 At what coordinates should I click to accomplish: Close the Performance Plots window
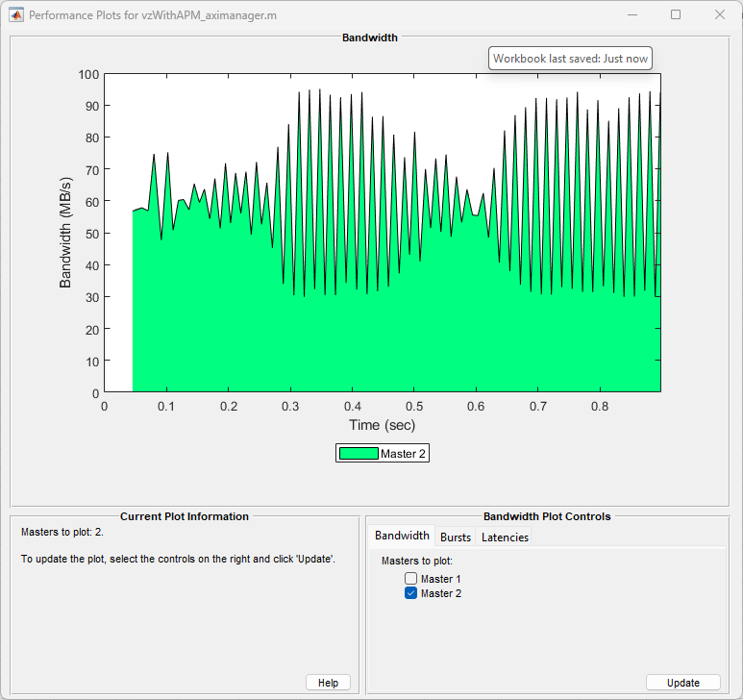pos(720,15)
